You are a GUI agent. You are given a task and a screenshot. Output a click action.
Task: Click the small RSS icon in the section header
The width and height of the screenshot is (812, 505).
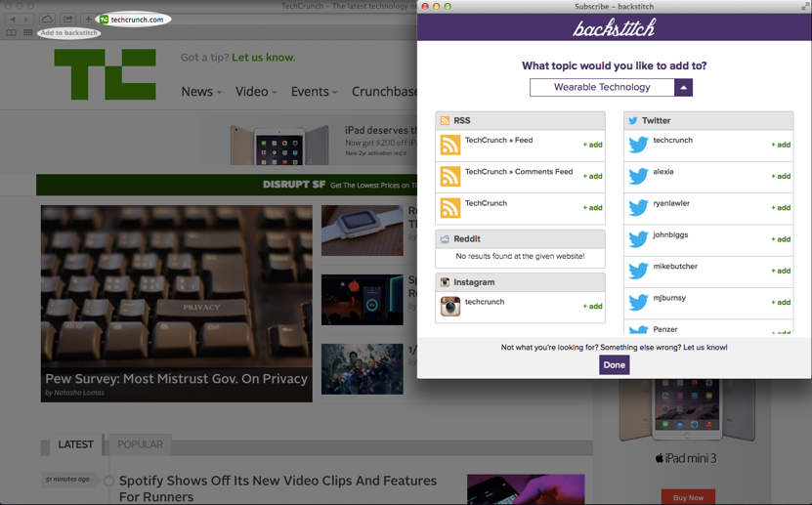445,120
